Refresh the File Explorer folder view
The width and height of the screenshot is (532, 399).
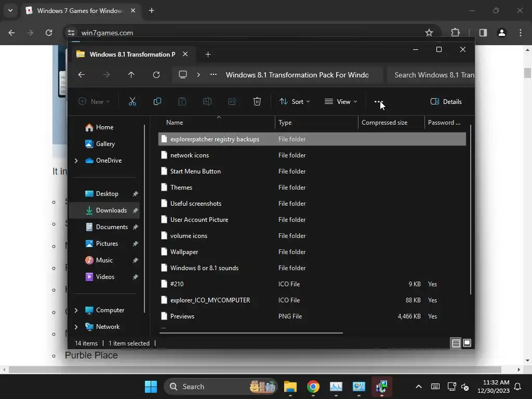pos(156,75)
